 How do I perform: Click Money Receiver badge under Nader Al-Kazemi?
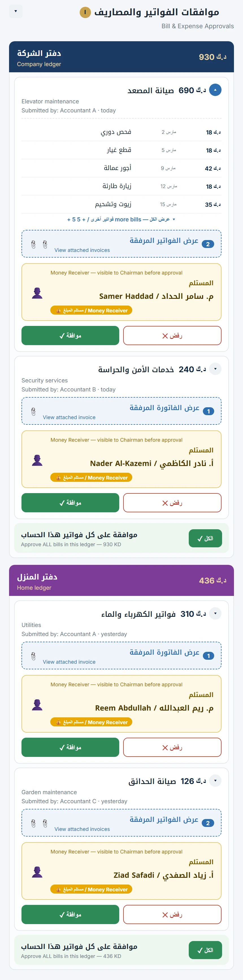[91, 478]
